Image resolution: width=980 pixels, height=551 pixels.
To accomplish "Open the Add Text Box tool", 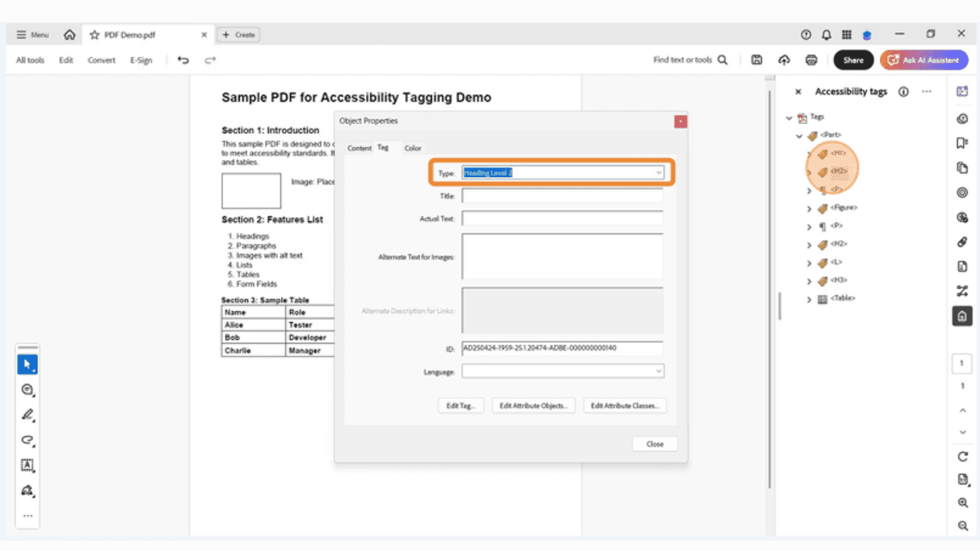I will [x=27, y=465].
